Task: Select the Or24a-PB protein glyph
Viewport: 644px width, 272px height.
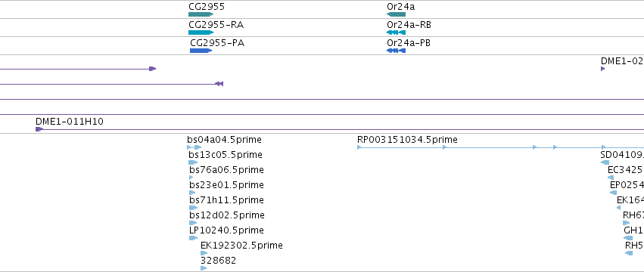Action: tap(396, 51)
